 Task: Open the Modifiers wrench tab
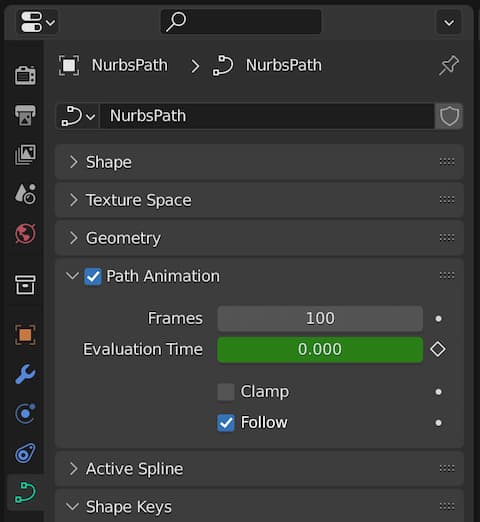coord(25,374)
